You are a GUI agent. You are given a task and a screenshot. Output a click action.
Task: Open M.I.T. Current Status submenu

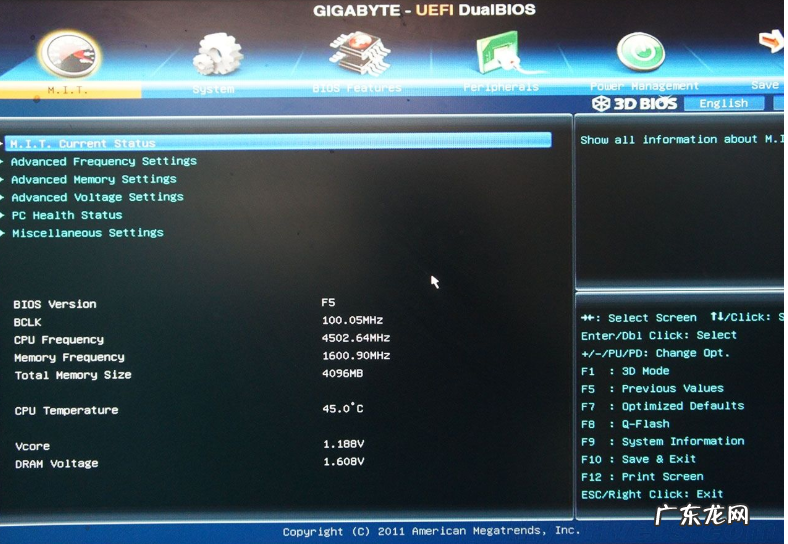(x=278, y=142)
